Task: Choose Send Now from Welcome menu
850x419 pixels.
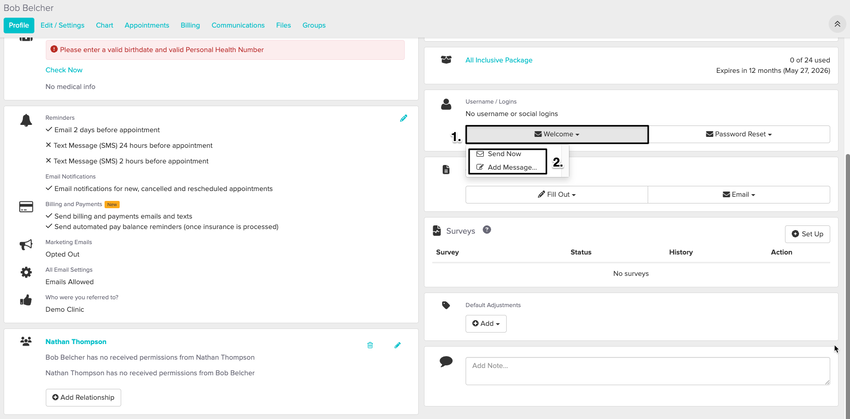Action: [499, 154]
